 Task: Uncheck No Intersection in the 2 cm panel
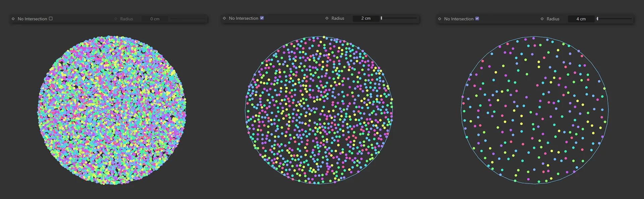pos(262,18)
